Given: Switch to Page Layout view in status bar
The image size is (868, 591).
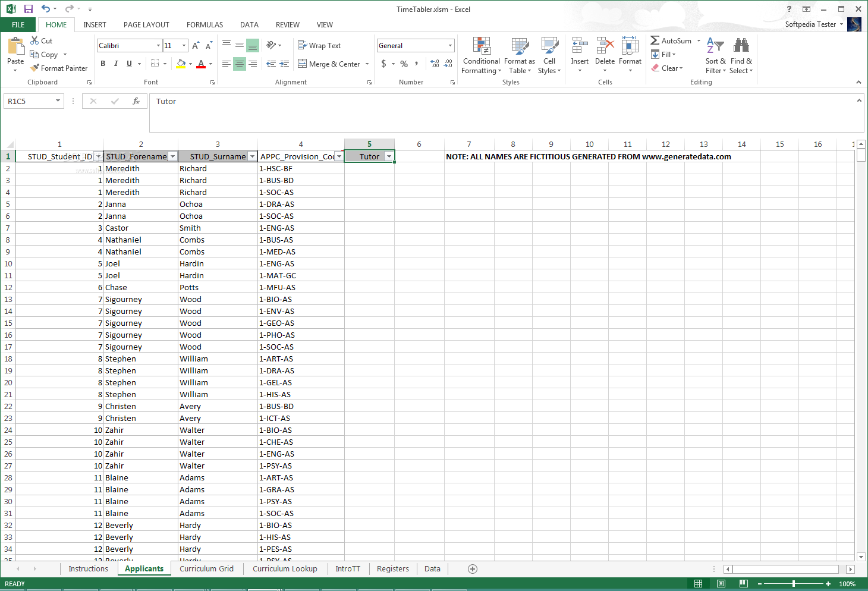Looking at the screenshot, I should pyautogui.click(x=721, y=584).
